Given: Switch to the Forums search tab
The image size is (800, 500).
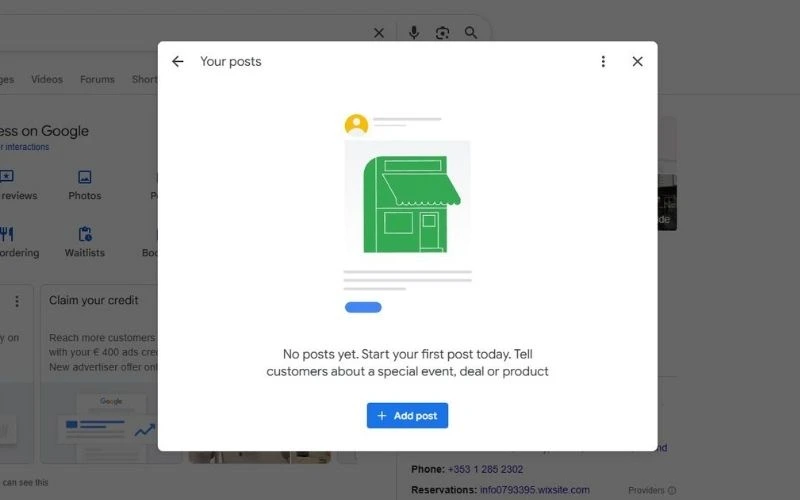Looking at the screenshot, I should pyautogui.click(x=97, y=80).
